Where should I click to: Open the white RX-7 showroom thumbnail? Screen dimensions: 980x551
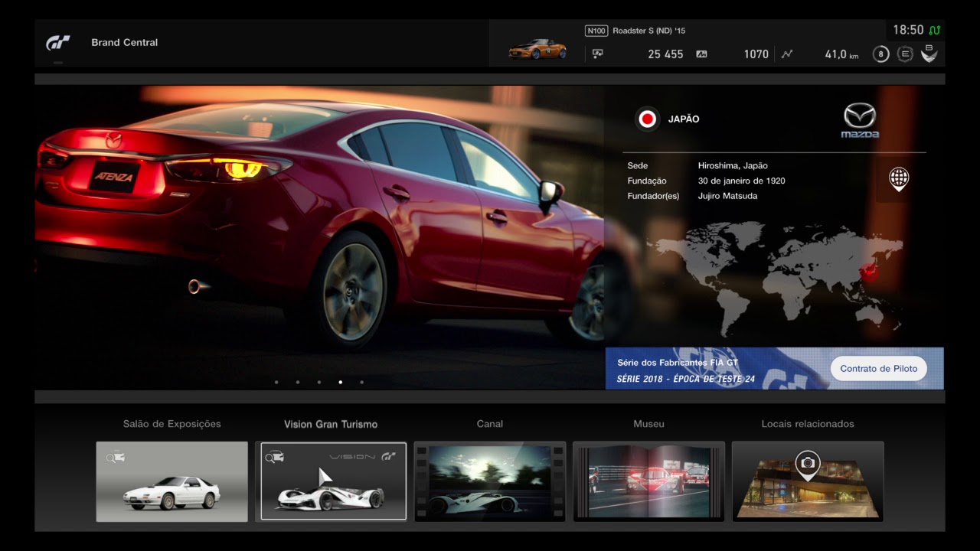[x=172, y=481]
